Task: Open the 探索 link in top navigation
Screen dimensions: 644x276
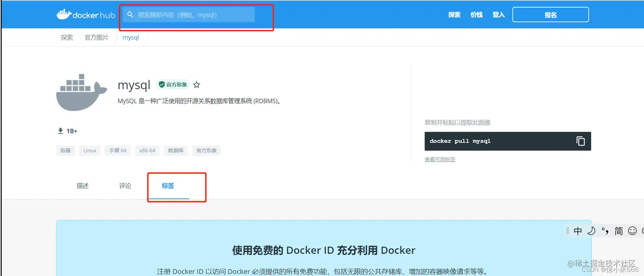Action: pos(454,15)
